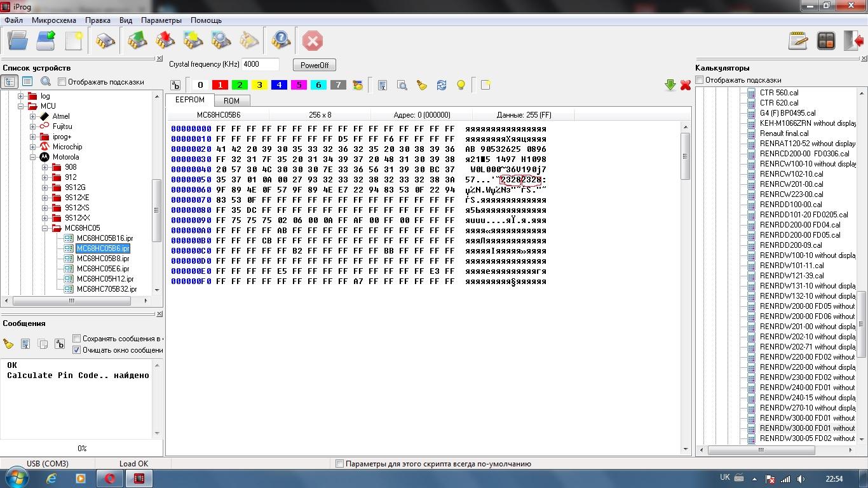Click the PowerOff button
This screenshot has height=488, width=868.
pos(315,65)
